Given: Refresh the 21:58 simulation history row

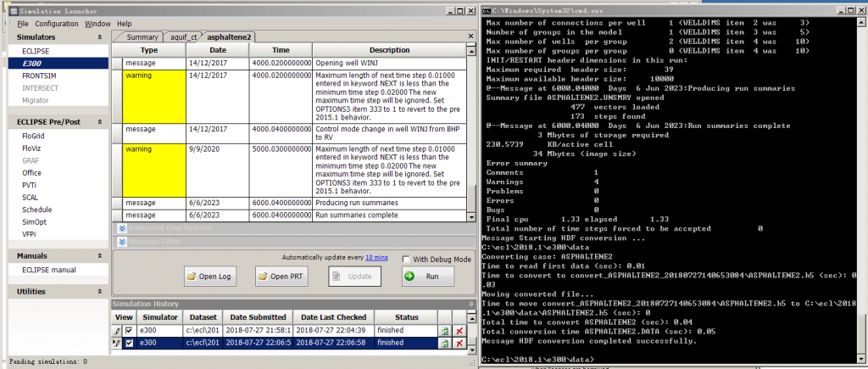Looking at the screenshot, I should coord(444,330).
